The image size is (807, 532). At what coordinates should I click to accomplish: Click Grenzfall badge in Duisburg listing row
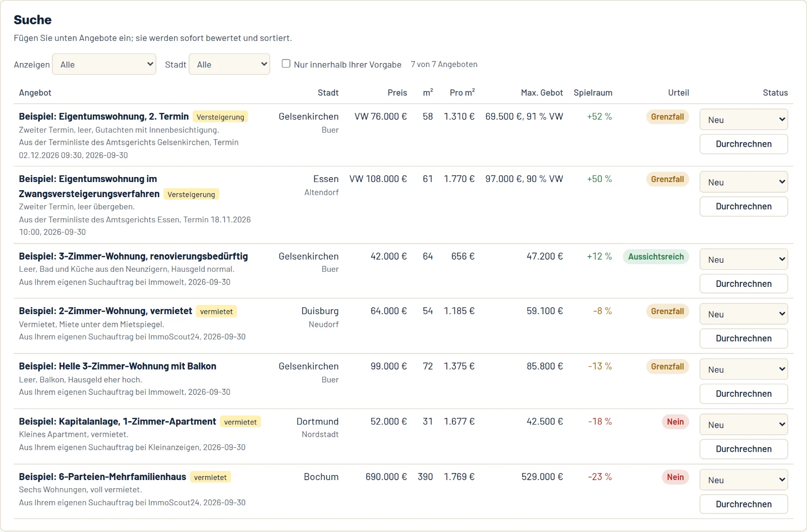tap(667, 312)
